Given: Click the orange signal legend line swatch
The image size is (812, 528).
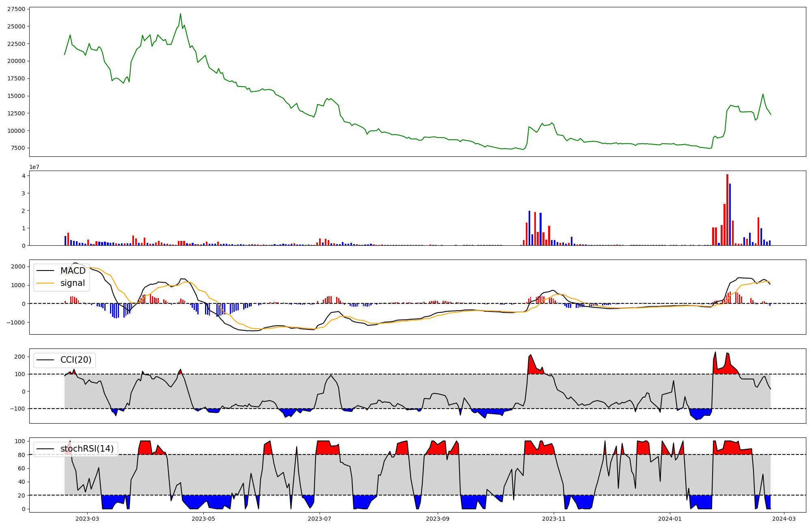Looking at the screenshot, I should [45, 283].
